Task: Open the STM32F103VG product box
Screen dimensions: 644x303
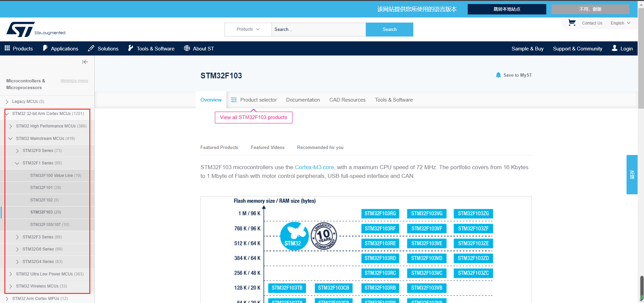Action: tap(427, 214)
